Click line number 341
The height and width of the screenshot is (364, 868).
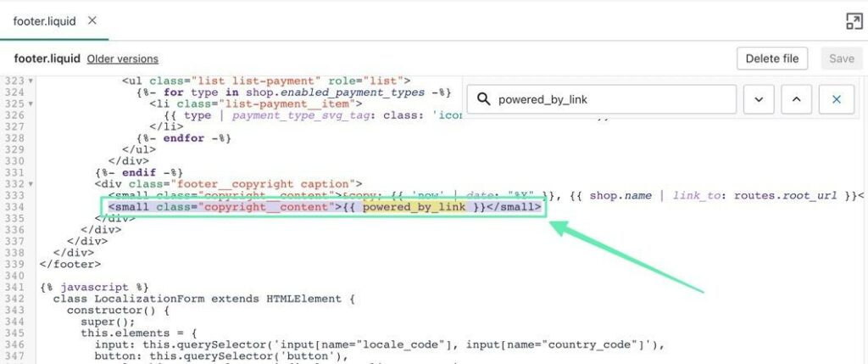click(x=13, y=287)
